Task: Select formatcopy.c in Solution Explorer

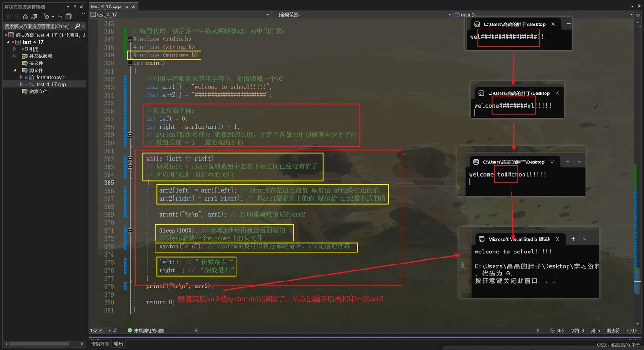Action: pyautogui.click(x=51, y=77)
